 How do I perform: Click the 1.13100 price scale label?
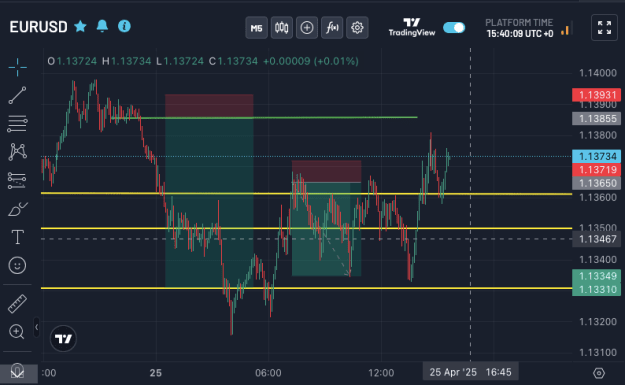[597, 352]
